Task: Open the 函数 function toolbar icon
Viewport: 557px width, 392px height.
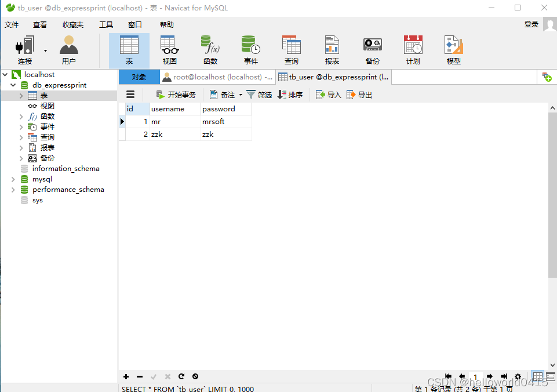Action: pos(210,50)
